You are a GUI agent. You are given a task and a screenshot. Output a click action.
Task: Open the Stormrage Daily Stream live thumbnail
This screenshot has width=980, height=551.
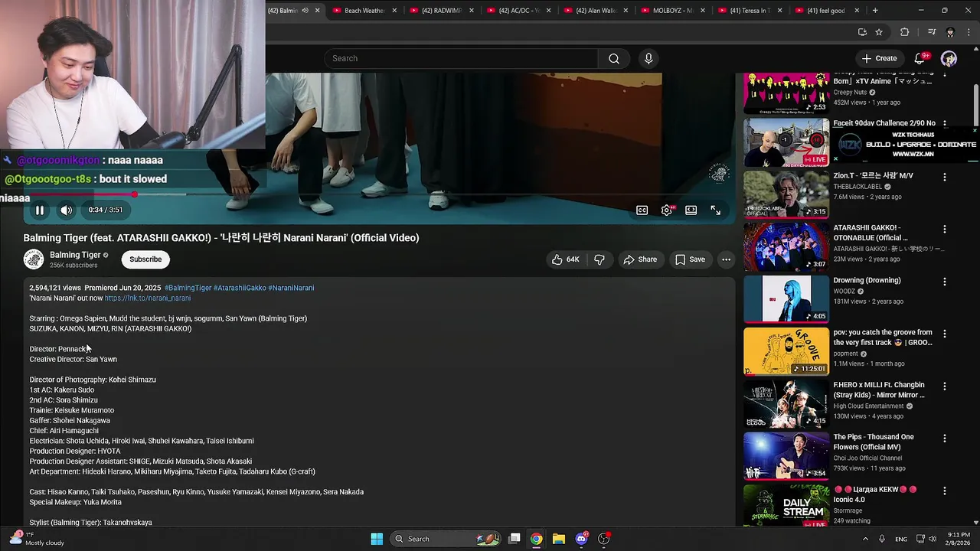786,505
